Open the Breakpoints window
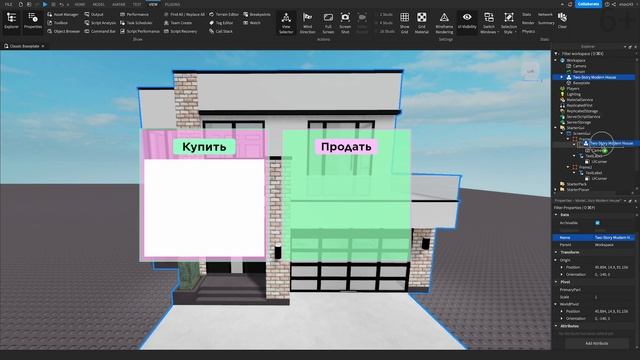The width and height of the screenshot is (640, 360). pos(257,14)
